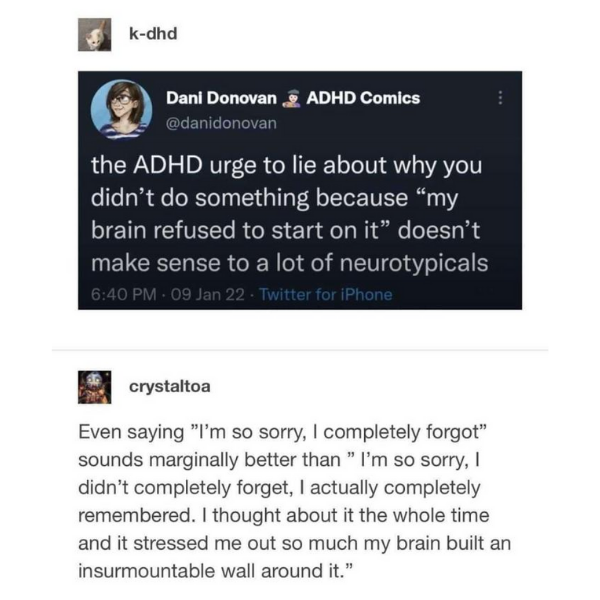Image resolution: width=600 pixels, height=600 pixels.
Task: Open the tweet's three-dot more menu
Action: click(501, 98)
